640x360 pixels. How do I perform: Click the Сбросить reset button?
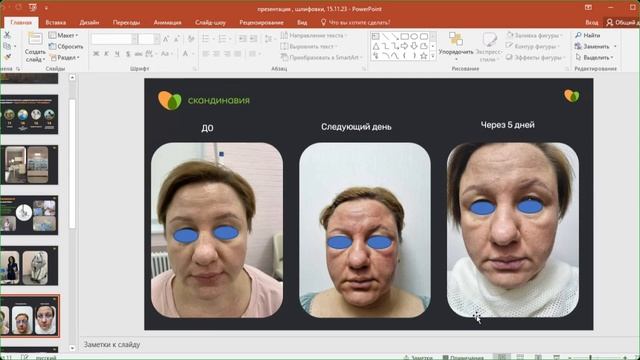[x=66, y=47]
